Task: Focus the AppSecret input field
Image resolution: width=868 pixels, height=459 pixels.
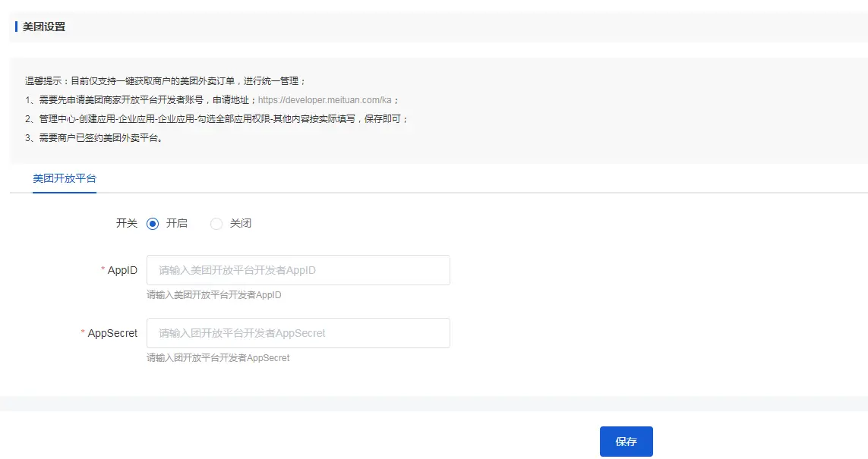Action: [x=298, y=333]
